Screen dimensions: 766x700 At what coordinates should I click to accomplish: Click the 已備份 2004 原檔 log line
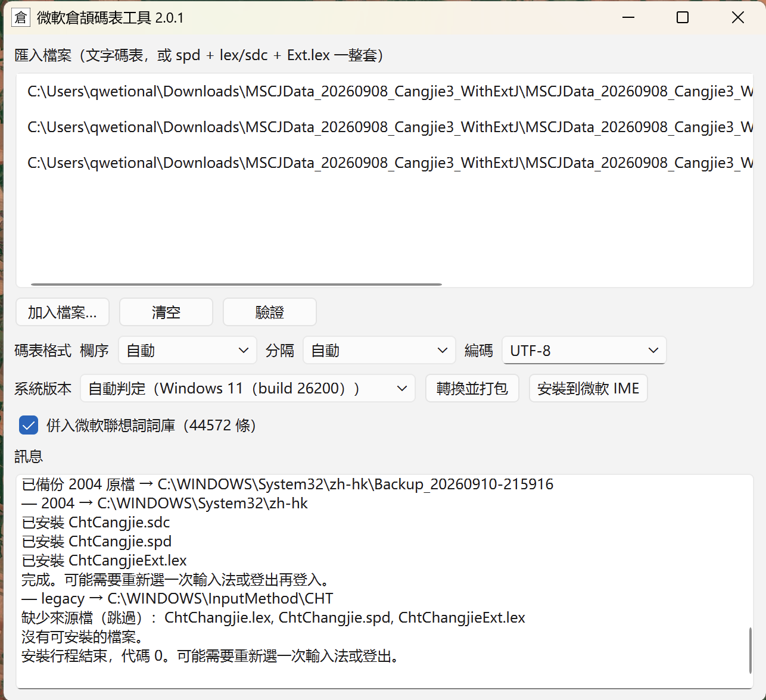pyautogui.click(x=288, y=484)
